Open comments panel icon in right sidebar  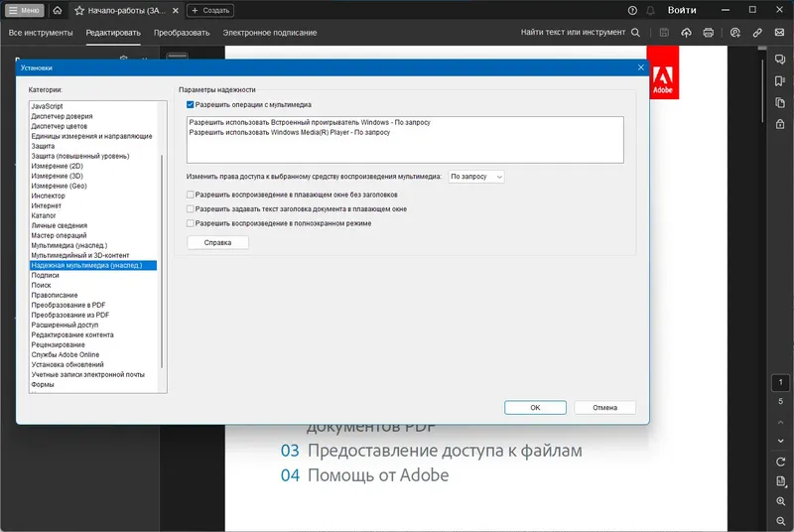click(x=780, y=60)
